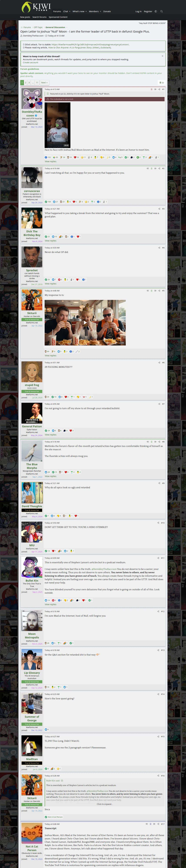The height and width of the screenshot is (868, 186).
Task: Open the 'How to Dox Anyone' article link
Action: pos(70,47)
